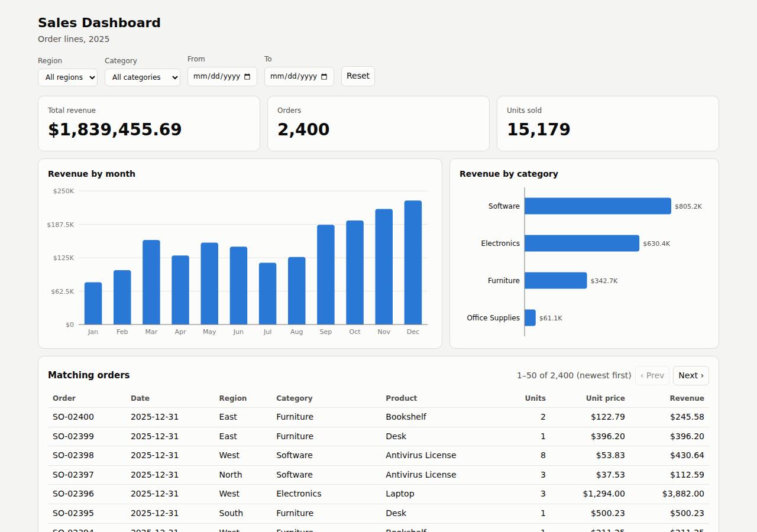Viewport: 757px width, 532px height.
Task: Click the Orders count 2,400
Action: (x=303, y=129)
